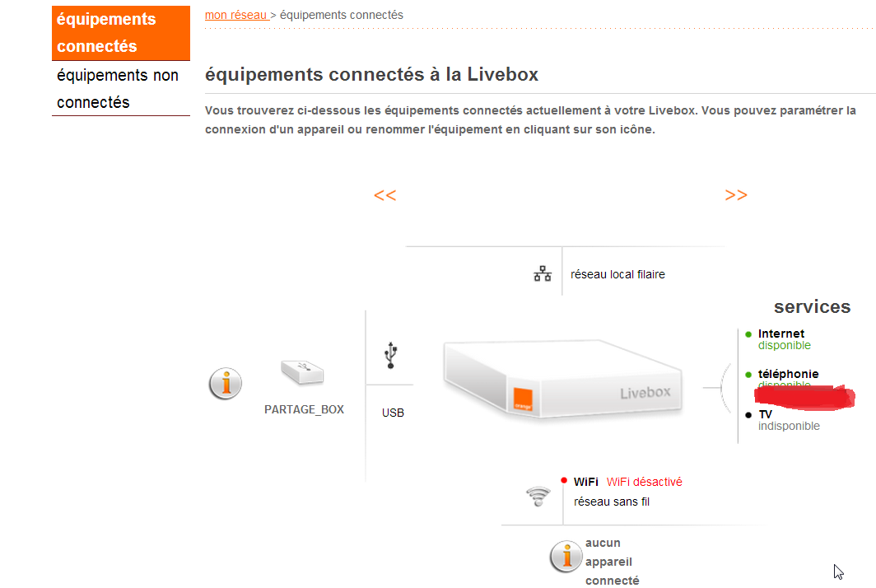
Task: Go to next devices with >> arrow
Action: click(x=736, y=195)
